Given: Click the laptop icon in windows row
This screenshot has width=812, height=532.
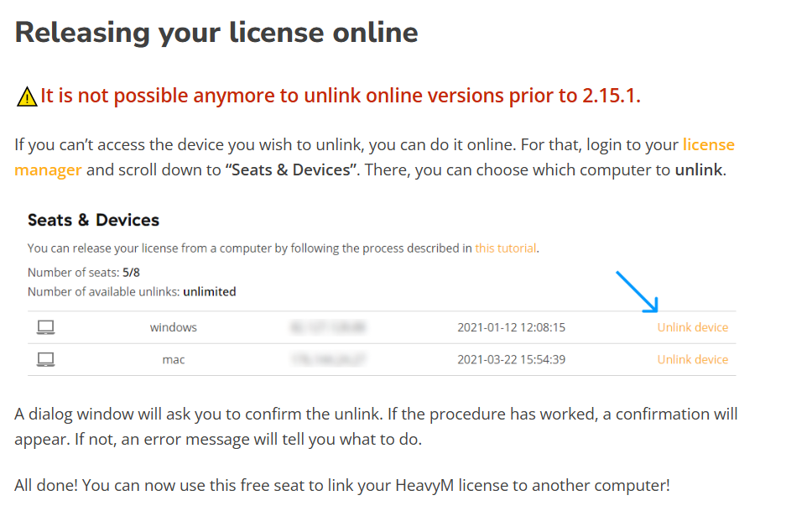Looking at the screenshot, I should pyautogui.click(x=45, y=327).
